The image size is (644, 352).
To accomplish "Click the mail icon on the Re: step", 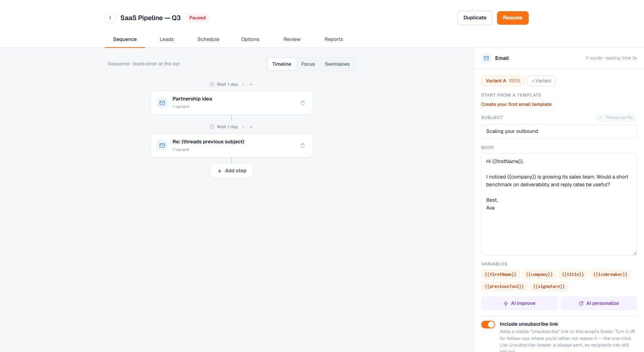I will pos(162,146).
